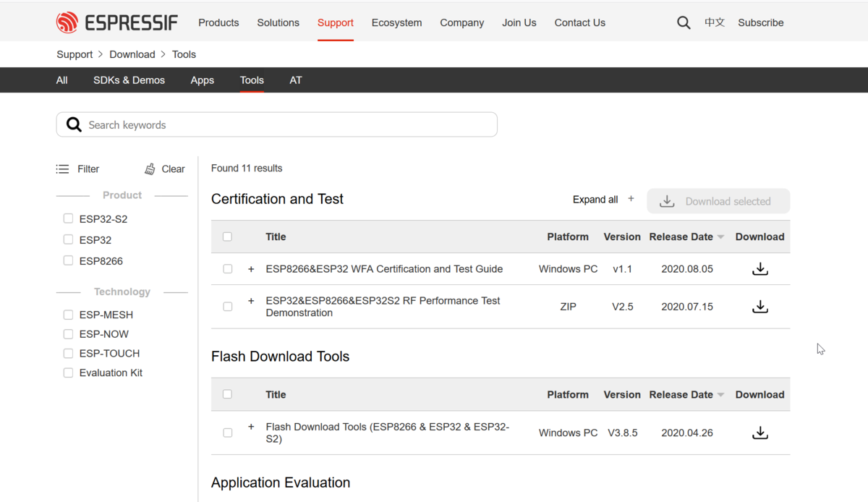Open the Products menu
This screenshot has width=868, height=502.
click(218, 22)
